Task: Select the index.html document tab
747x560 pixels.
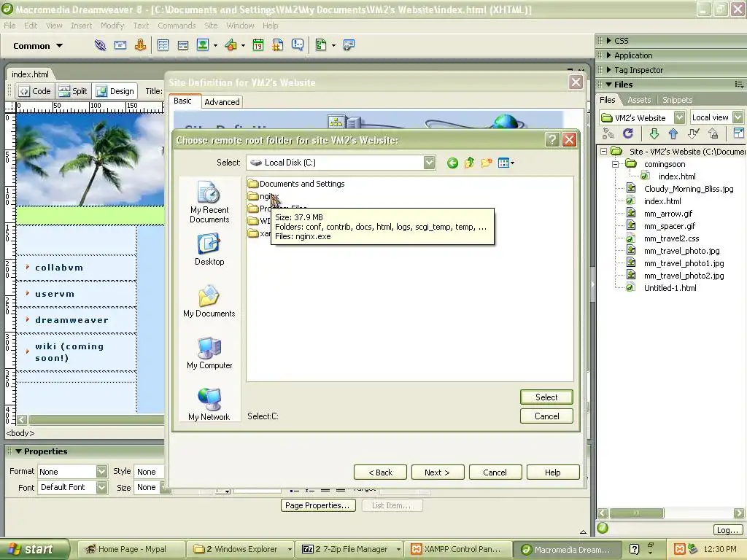Action: click(30, 74)
